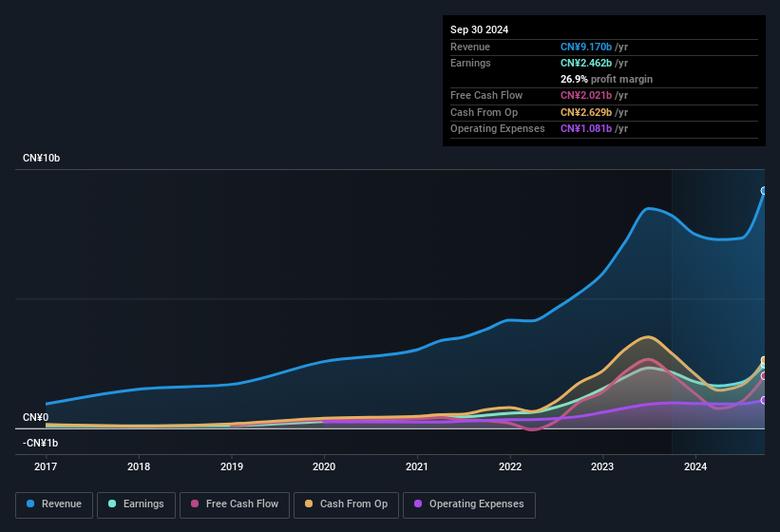Click the Free Cash Flow label in tooltip
The height and width of the screenshot is (532, 780).
[x=486, y=95]
